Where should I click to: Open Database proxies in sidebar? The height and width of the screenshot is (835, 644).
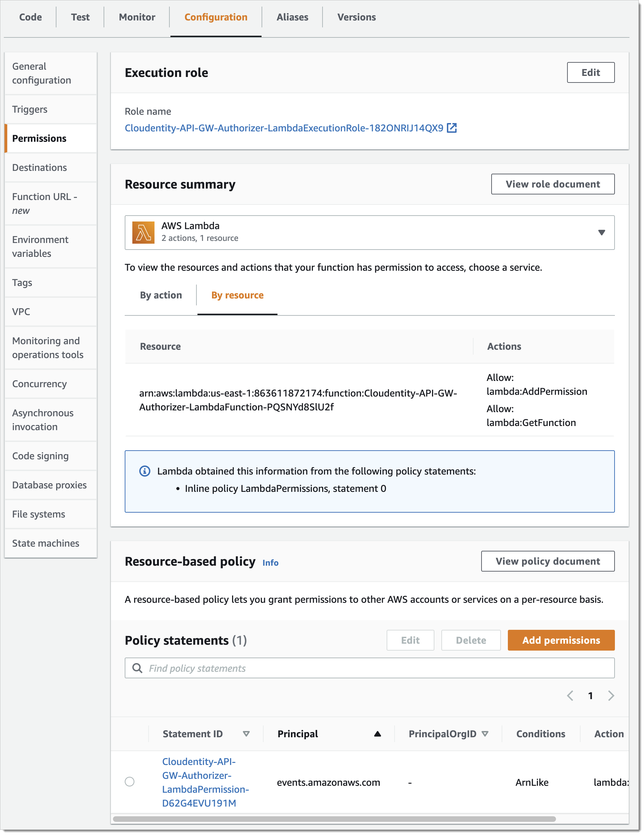tap(51, 485)
